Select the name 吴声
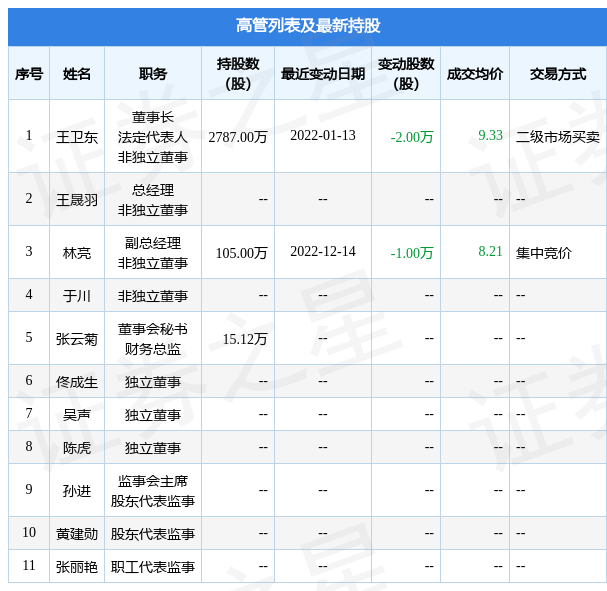607x591 pixels. point(77,415)
